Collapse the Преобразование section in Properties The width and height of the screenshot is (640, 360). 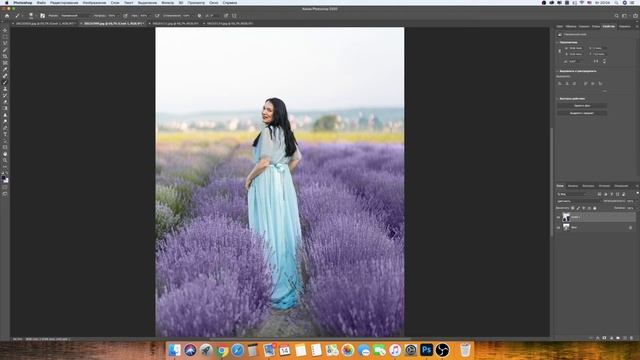pyautogui.click(x=558, y=42)
